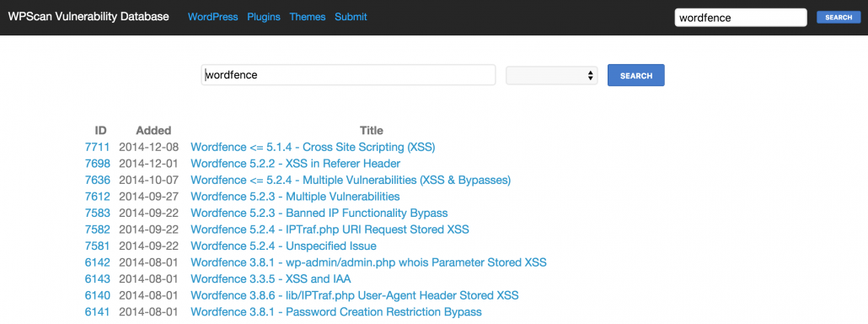Focus the main wordfence search box

(x=348, y=75)
